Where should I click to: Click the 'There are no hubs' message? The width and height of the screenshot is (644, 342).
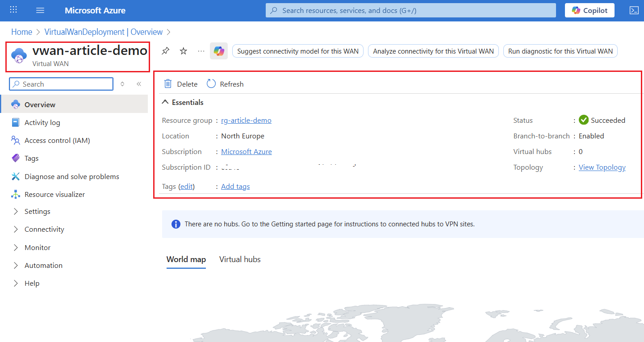pyautogui.click(x=330, y=224)
